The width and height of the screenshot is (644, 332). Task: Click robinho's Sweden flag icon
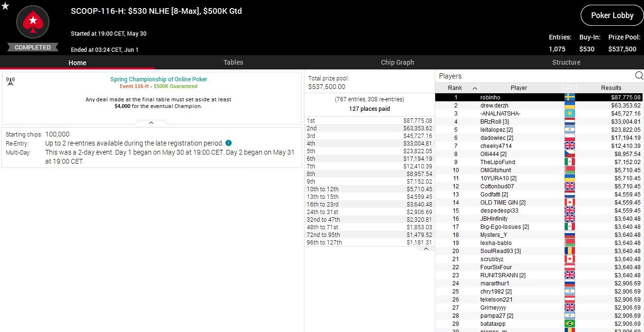tap(569, 98)
